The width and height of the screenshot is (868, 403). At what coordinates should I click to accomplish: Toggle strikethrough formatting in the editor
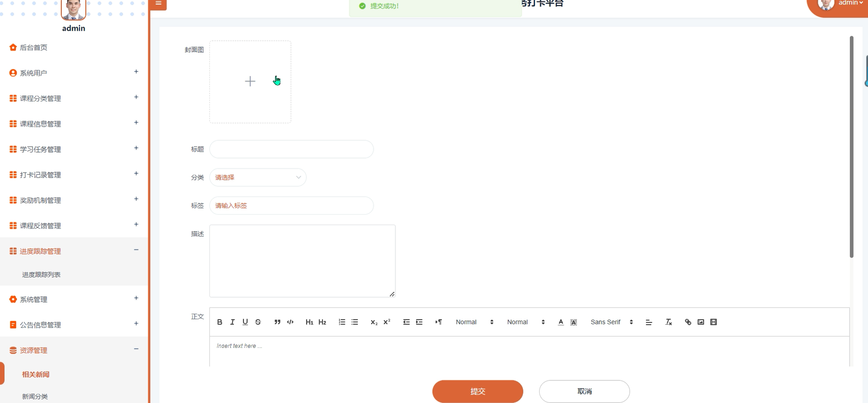pyautogui.click(x=258, y=322)
